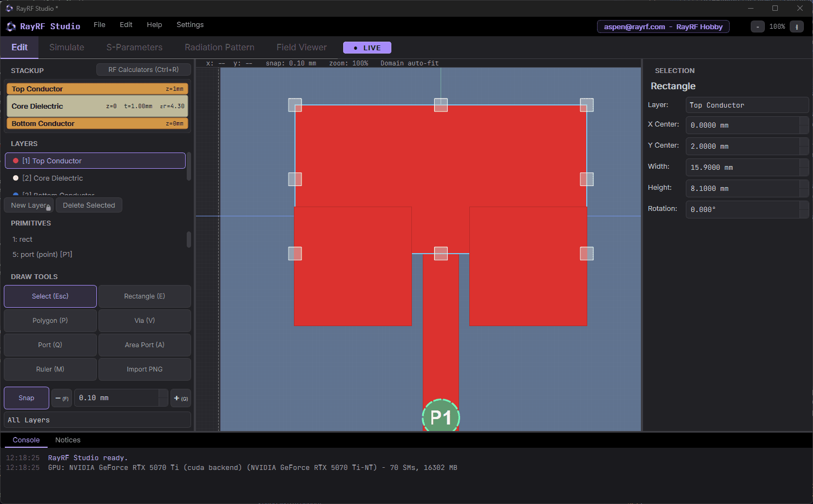Screen dimensions: 813x504
Task: Switch to the Simulate tab
Action: [67, 48]
